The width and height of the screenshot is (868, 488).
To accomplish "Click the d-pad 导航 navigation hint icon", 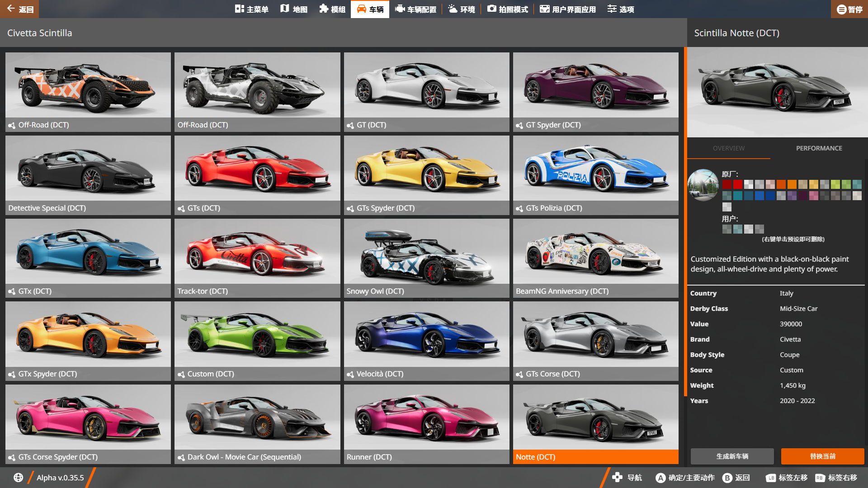I will pyautogui.click(x=617, y=478).
